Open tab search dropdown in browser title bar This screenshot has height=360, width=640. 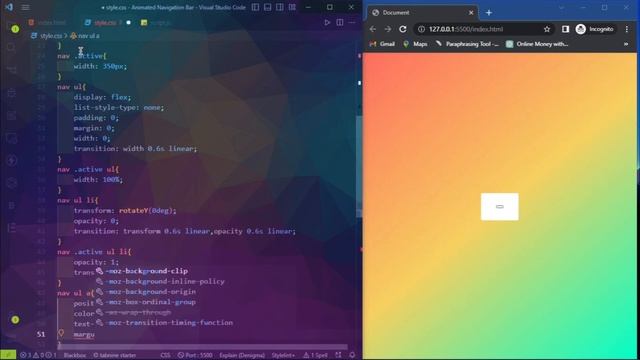pyautogui.click(x=562, y=8)
